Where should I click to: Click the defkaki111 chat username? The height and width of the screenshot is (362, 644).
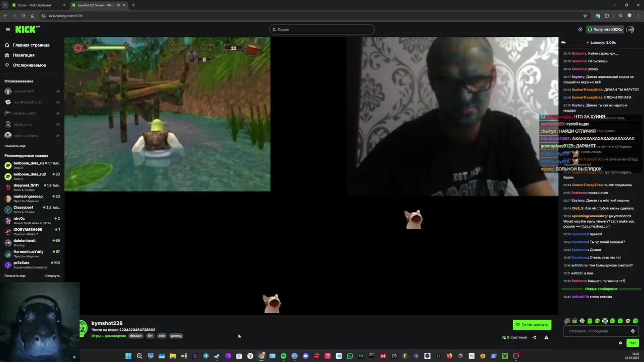point(580,297)
